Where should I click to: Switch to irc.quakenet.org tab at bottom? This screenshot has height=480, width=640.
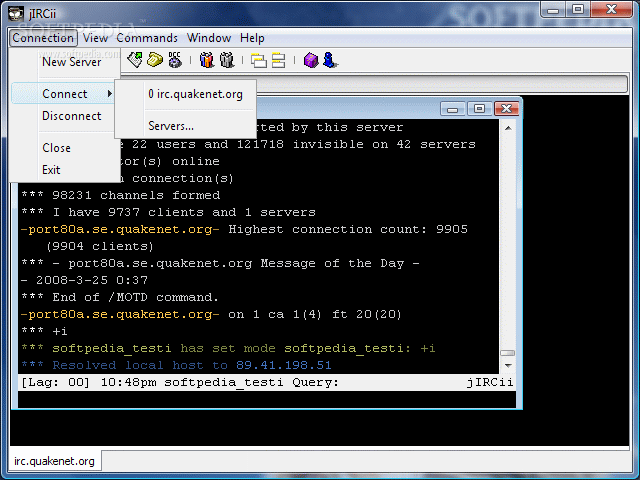pos(54,461)
